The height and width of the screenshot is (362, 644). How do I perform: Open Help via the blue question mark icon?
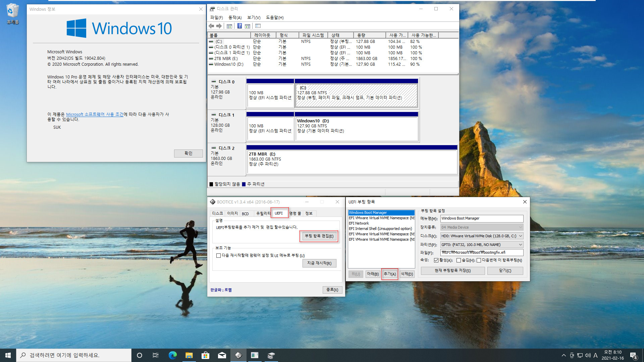(239, 26)
